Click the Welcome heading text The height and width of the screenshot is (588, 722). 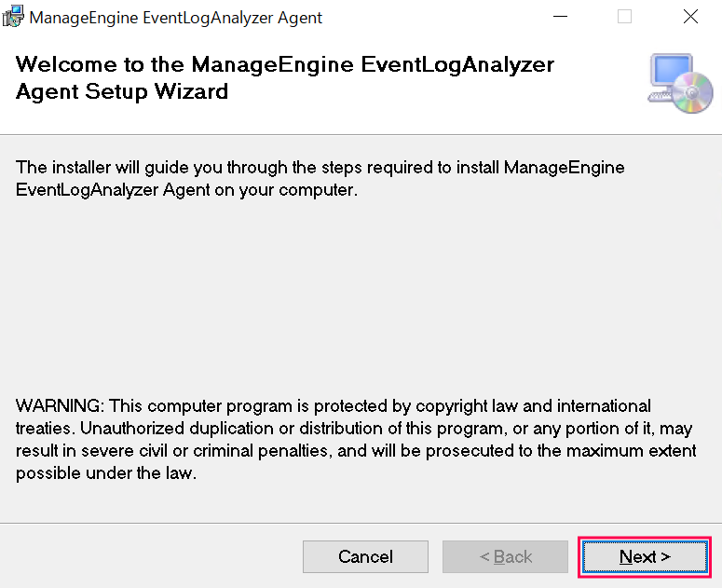[285, 65]
